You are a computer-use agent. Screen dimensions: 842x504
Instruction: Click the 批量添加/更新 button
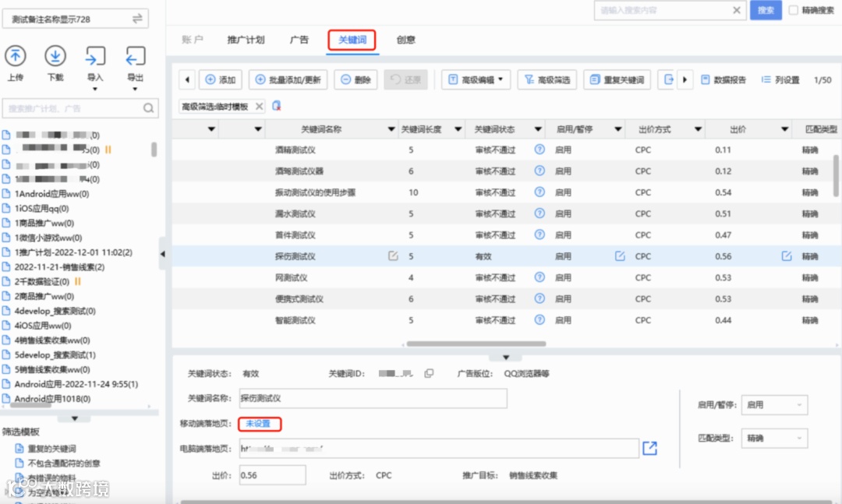coord(288,79)
